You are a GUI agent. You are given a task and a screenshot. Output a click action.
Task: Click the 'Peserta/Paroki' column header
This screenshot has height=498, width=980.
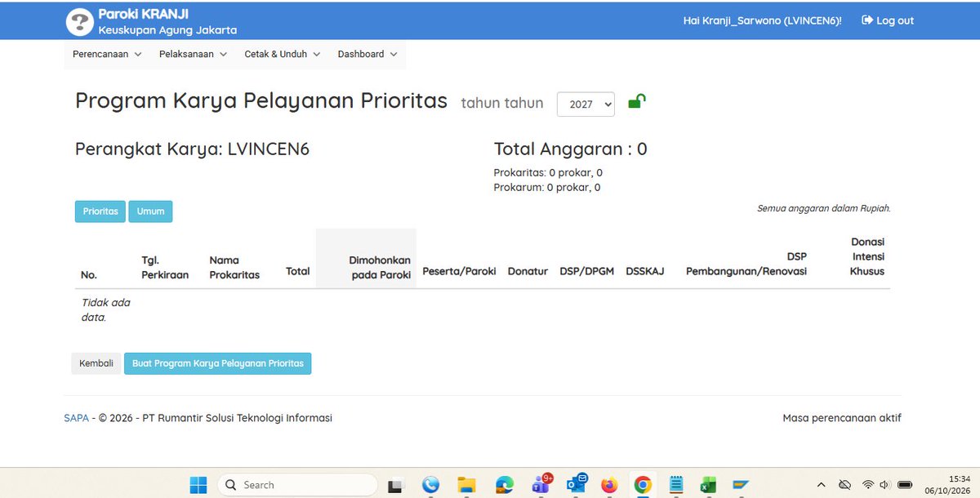(459, 271)
